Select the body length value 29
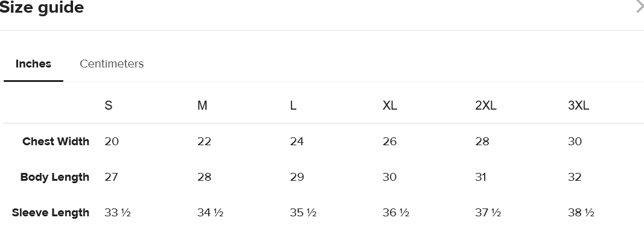Screen dimensions: 644x241 (x=297, y=177)
